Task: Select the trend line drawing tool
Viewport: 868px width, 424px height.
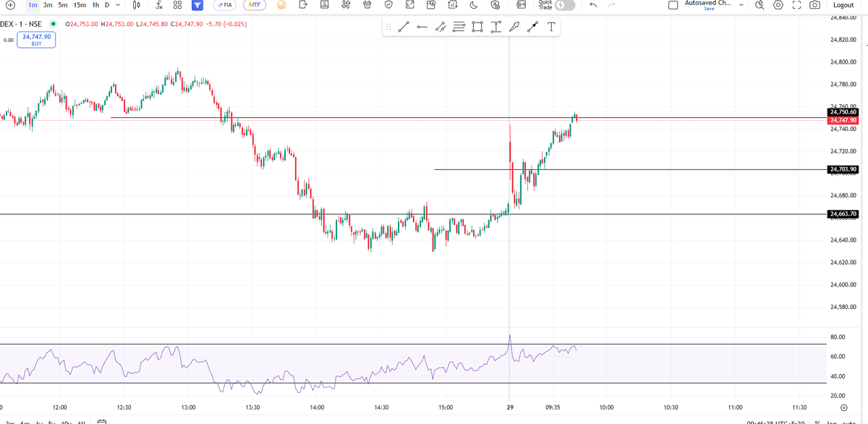Action: [x=404, y=27]
